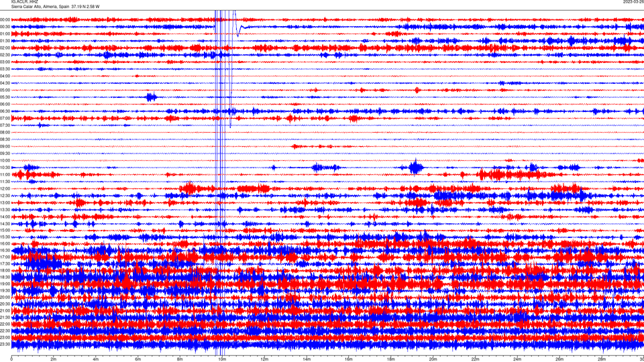This screenshot has width=644, height=362.
Task: Click the 17:00 time label
Action: 5,257
